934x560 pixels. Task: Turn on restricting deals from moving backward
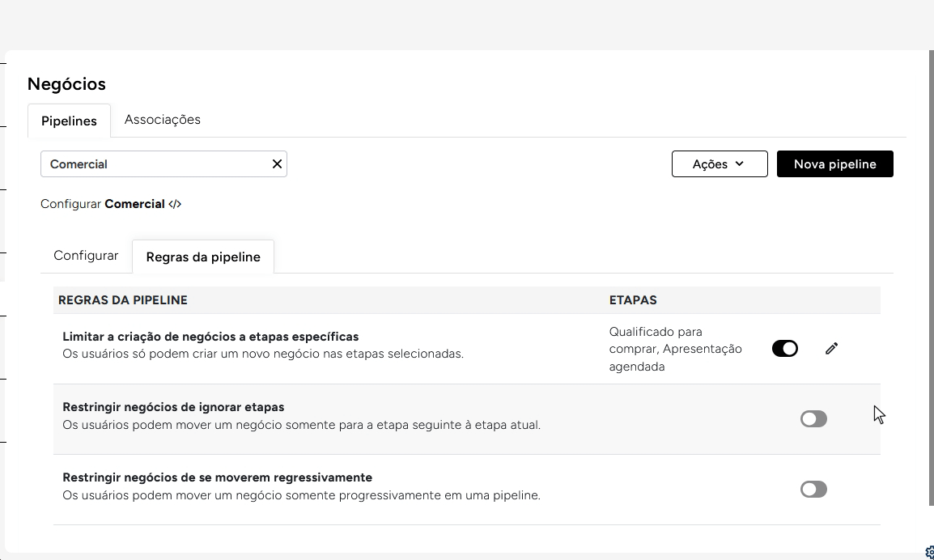click(813, 489)
